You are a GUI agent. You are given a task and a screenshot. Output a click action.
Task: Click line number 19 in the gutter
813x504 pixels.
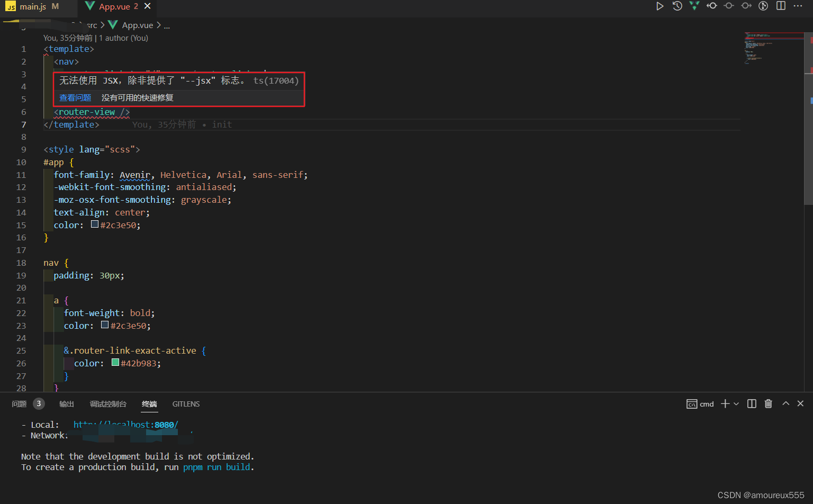(x=21, y=276)
